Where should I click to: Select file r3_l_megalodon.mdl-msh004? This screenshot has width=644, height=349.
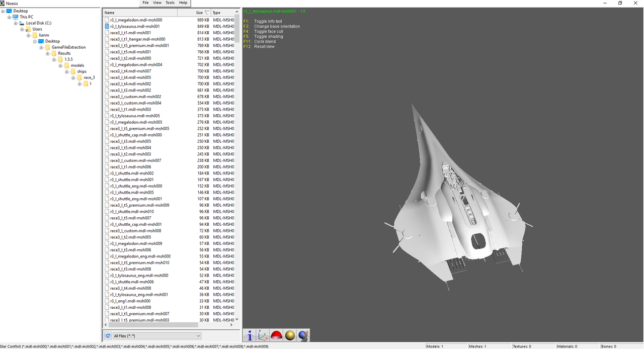136,65
